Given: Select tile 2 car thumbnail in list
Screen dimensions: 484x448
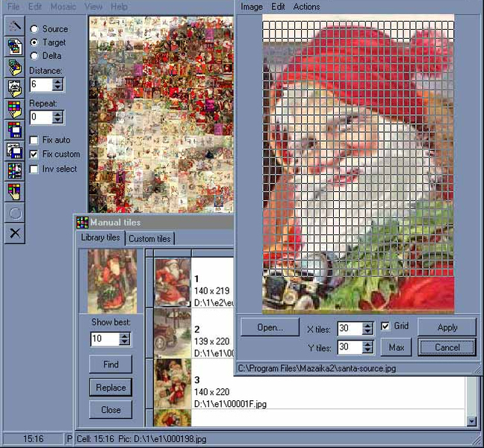Looking at the screenshot, I should 173,333.
